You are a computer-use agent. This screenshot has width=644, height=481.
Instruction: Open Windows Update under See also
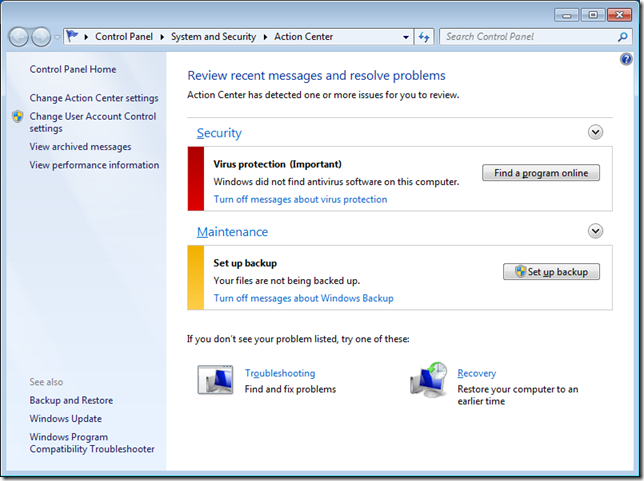click(x=65, y=419)
